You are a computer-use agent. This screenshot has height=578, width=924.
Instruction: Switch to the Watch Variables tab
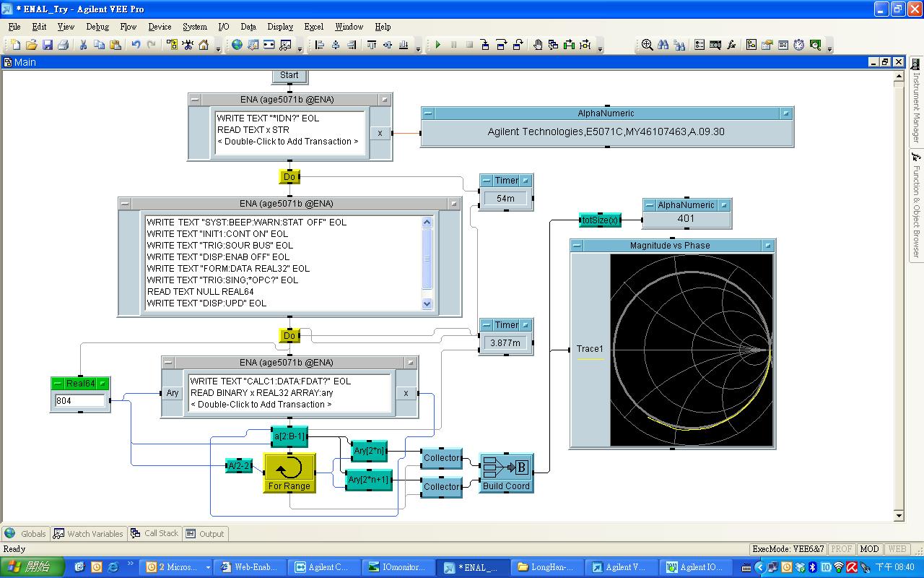click(x=88, y=534)
